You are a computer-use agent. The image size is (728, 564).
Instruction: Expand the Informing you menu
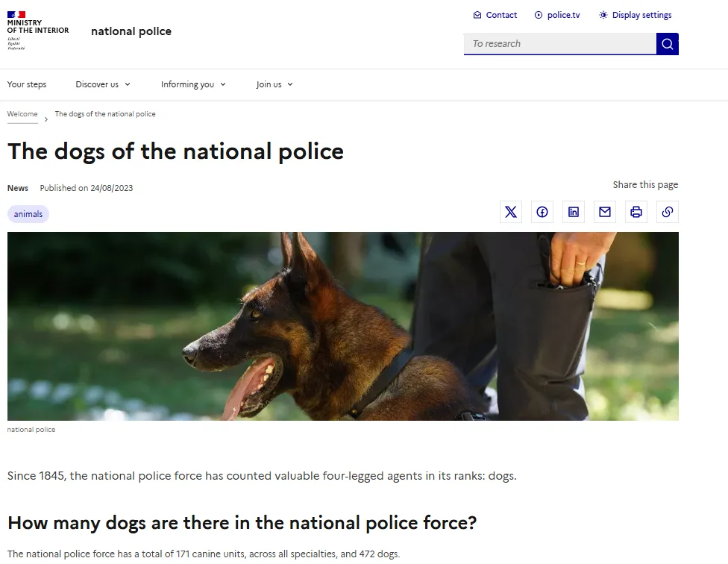tap(193, 84)
